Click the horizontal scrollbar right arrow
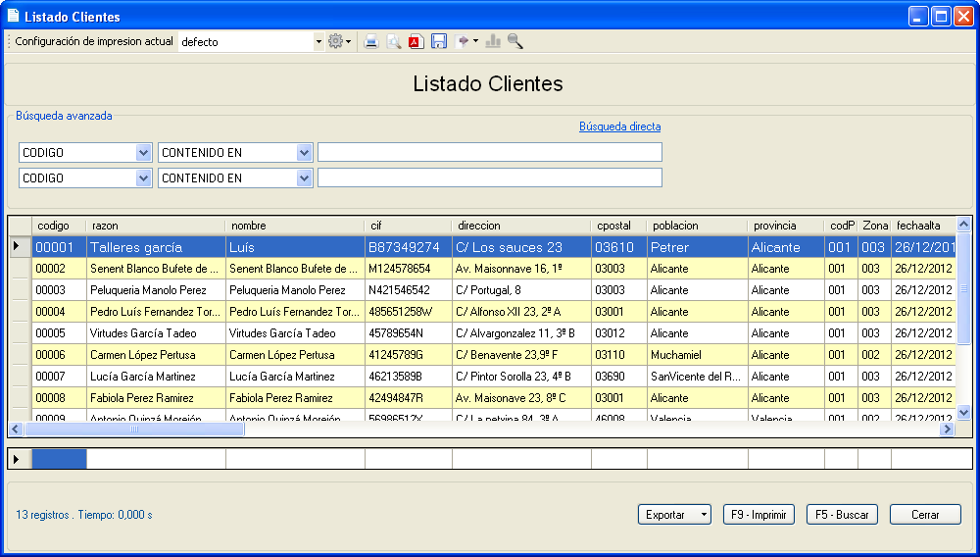The height and width of the screenshot is (557, 980). point(947,430)
